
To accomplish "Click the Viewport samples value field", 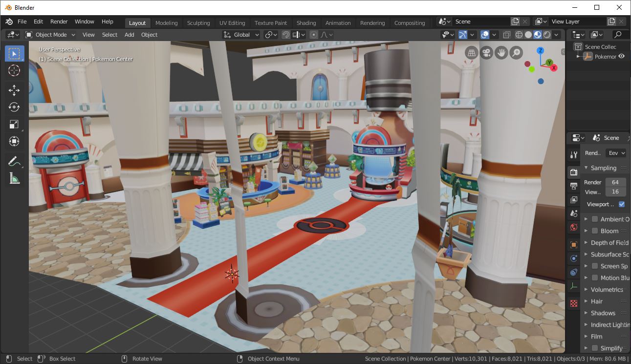I will 615,192.
